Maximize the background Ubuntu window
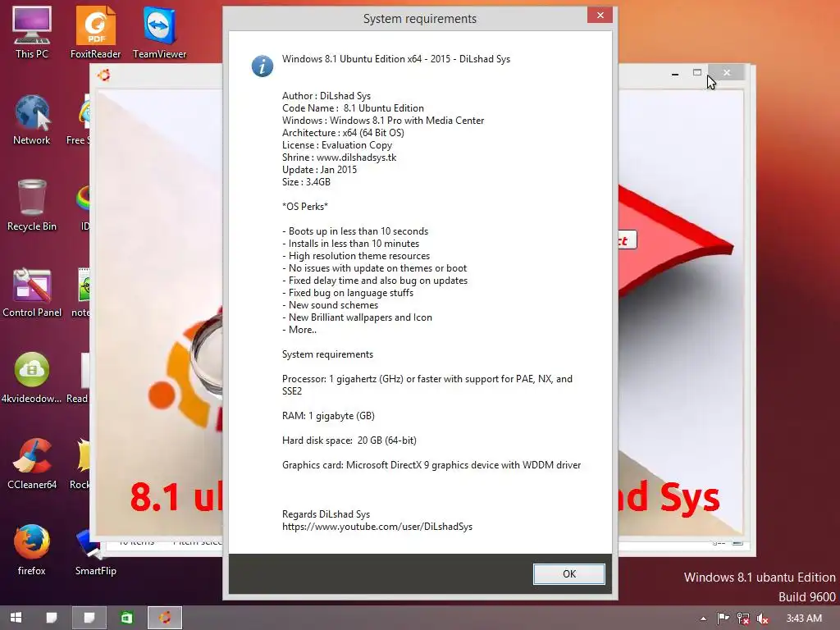This screenshot has height=630, width=840. [x=697, y=72]
